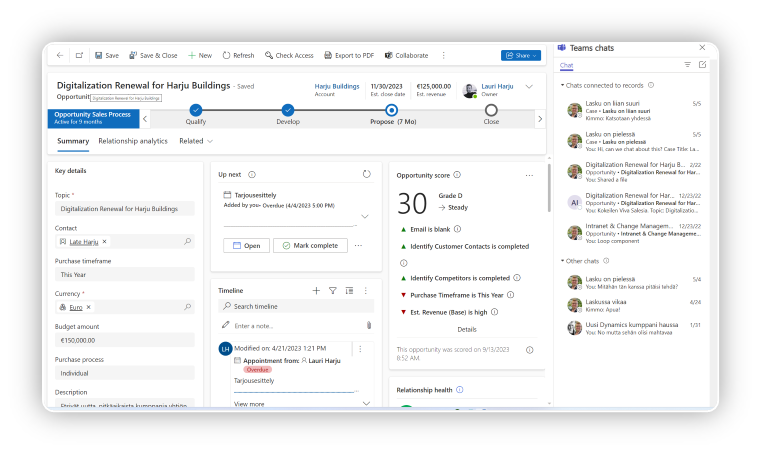Select the Qualify stage circle
The height and width of the screenshot is (454, 761).
pyautogui.click(x=196, y=111)
